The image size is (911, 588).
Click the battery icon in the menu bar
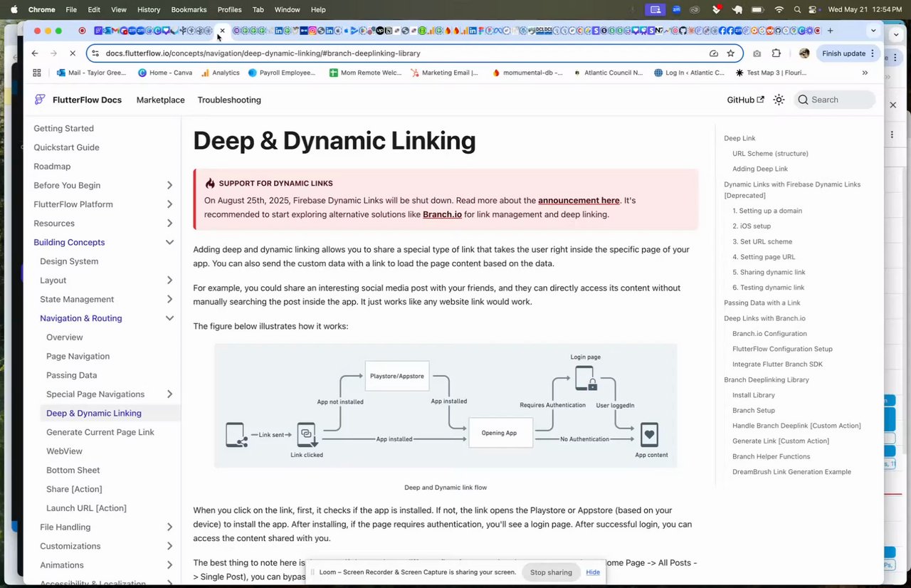pyautogui.click(x=757, y=10)
